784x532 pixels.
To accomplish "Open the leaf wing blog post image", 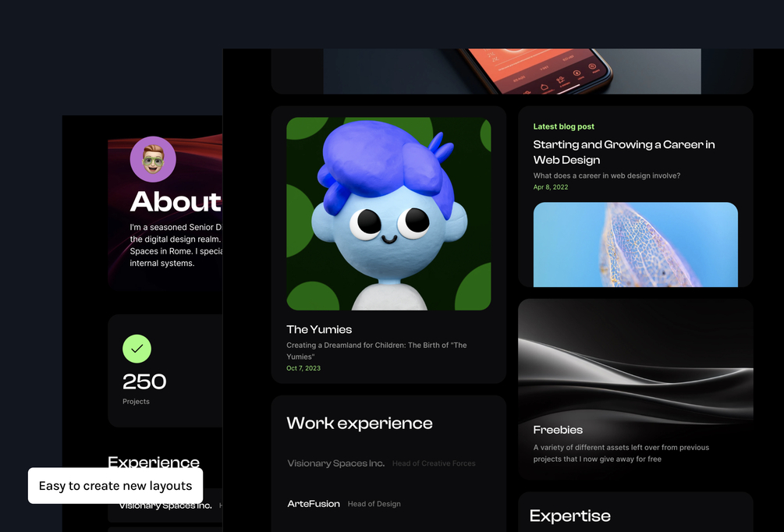I will [x=636, y=244].
